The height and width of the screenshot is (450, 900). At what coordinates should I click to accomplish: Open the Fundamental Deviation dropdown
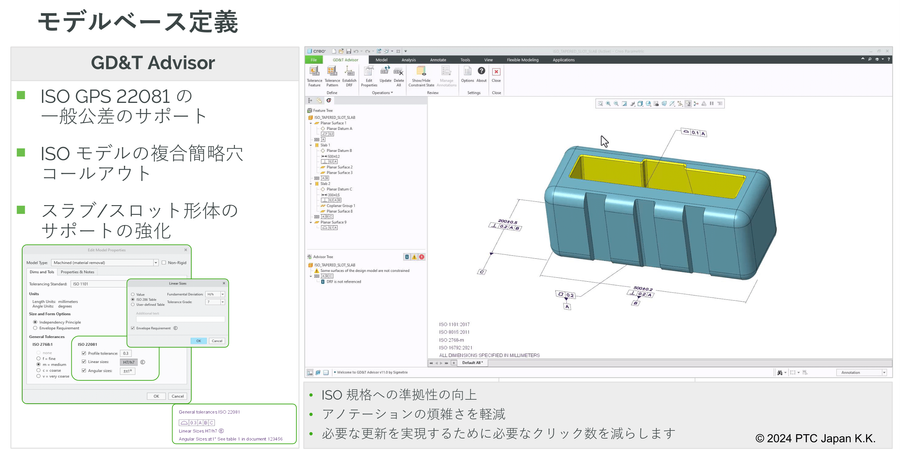(214, 295)
